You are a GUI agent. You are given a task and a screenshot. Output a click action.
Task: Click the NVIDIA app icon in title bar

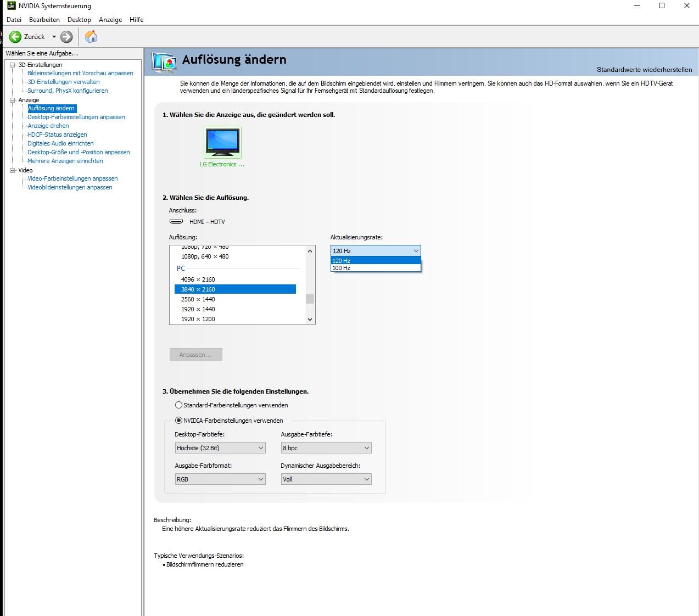pyautogui.click(x=12, y=5)
